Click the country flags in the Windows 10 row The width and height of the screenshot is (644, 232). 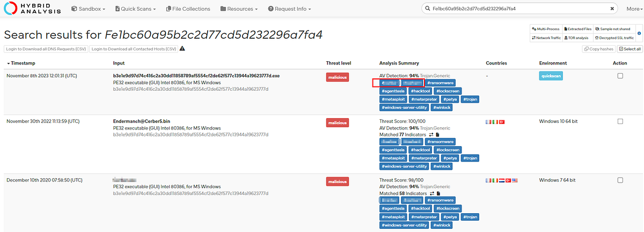[x=495, y=121]
